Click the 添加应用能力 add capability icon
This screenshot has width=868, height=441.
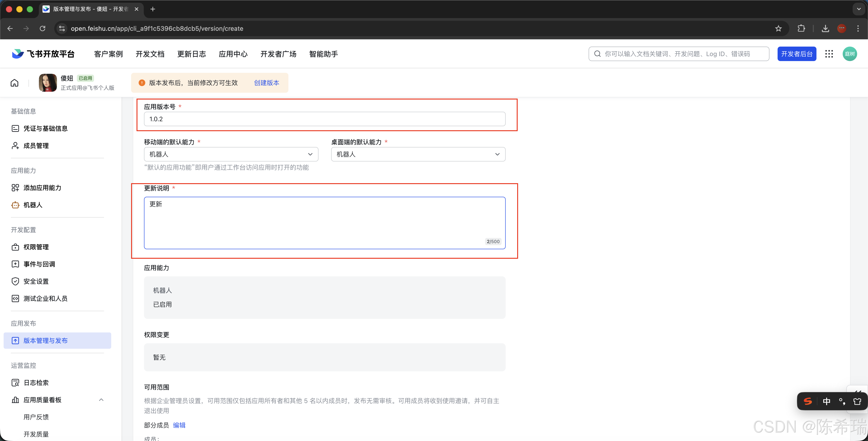pos(16,187)
